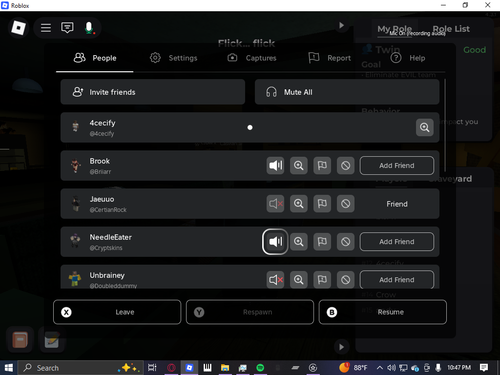Select the Jaeuuo player name
This screenshot has height=375, width=500.
(x=102, y=199)
